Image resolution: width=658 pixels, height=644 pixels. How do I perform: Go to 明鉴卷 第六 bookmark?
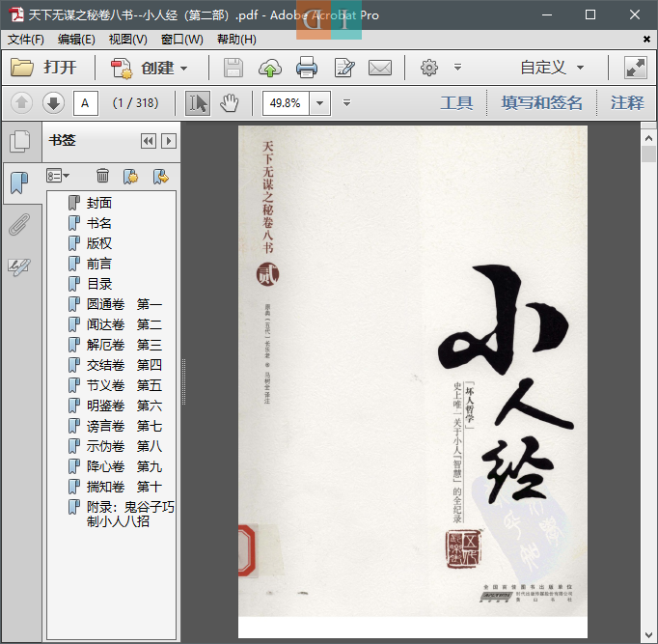point(124,406)
